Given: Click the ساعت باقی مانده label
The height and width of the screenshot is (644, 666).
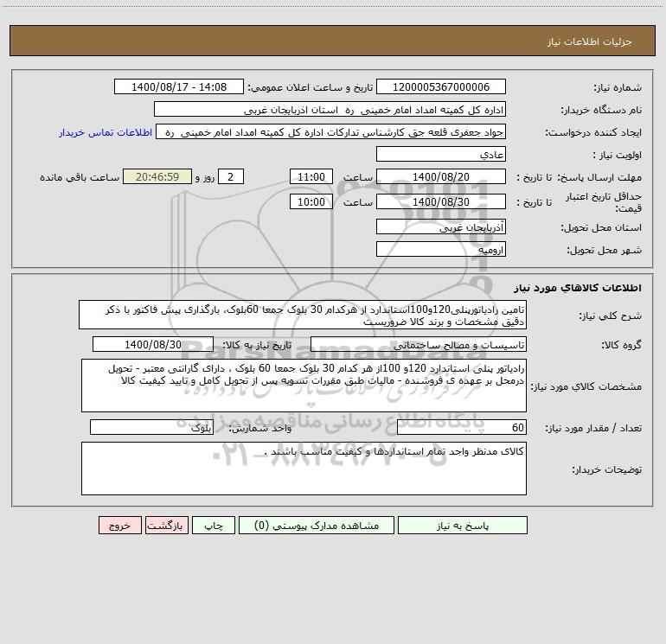Looking at the screenshot, I should coord(80,177).
